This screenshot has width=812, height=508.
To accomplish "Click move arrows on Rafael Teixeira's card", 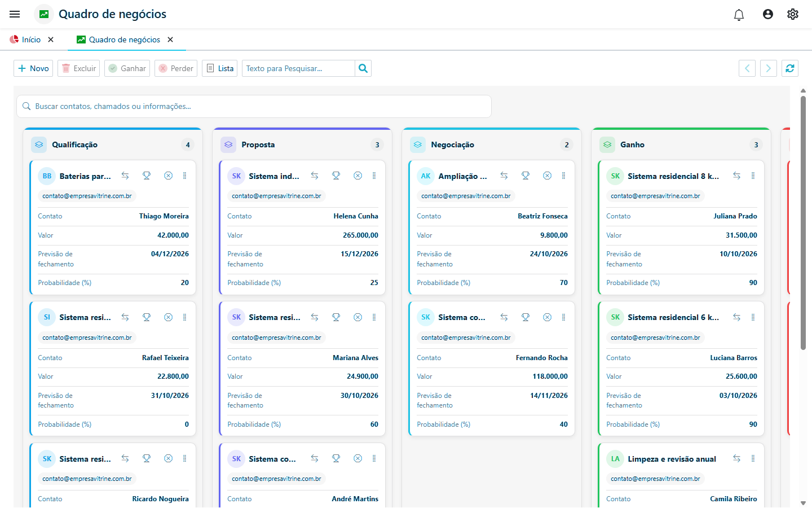I will (125, 317).
